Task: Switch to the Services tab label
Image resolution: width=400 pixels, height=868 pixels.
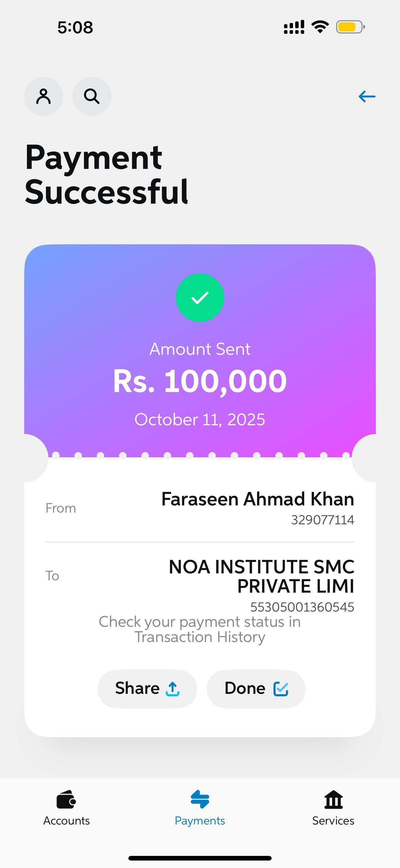Action: coord(333,821)
